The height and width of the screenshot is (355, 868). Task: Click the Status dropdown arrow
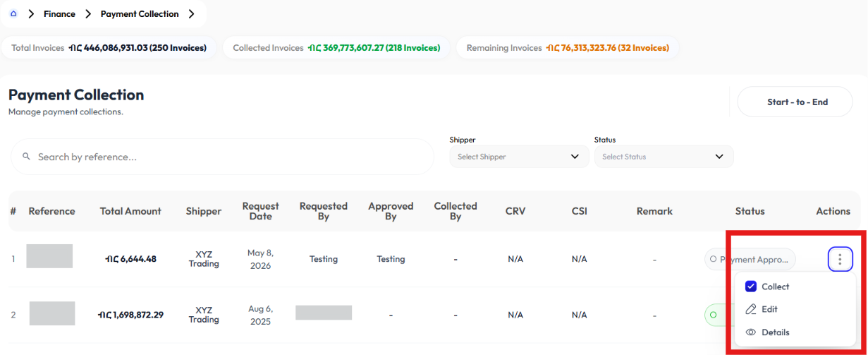click(719, 157)
